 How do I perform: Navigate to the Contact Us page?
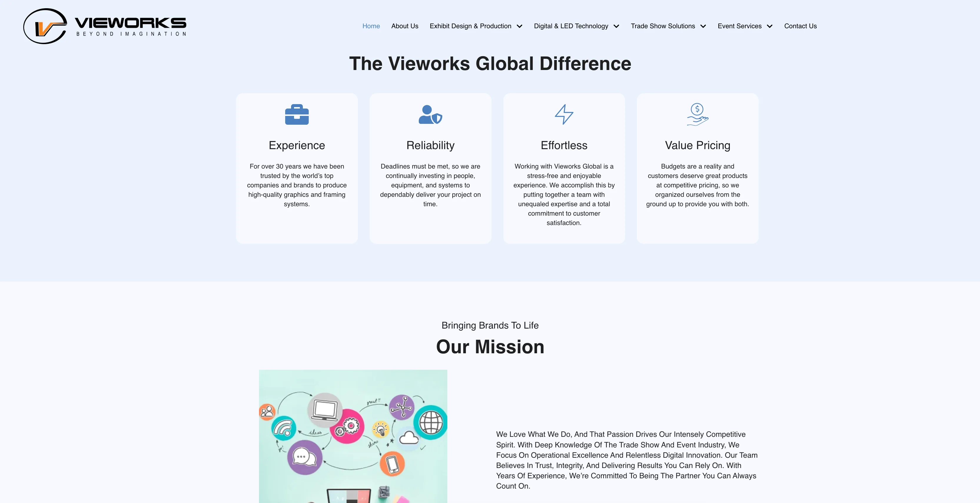click(x=800, y=26)
